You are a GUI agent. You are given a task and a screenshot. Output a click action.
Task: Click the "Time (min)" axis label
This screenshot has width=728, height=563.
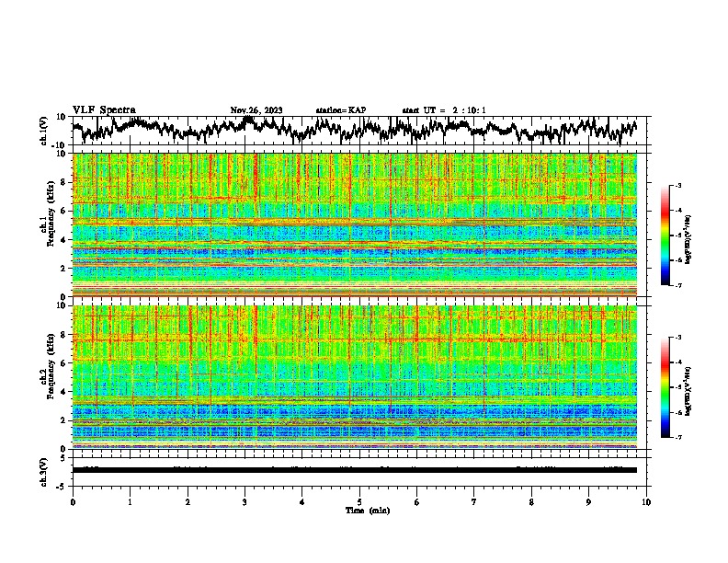[368, 511]
